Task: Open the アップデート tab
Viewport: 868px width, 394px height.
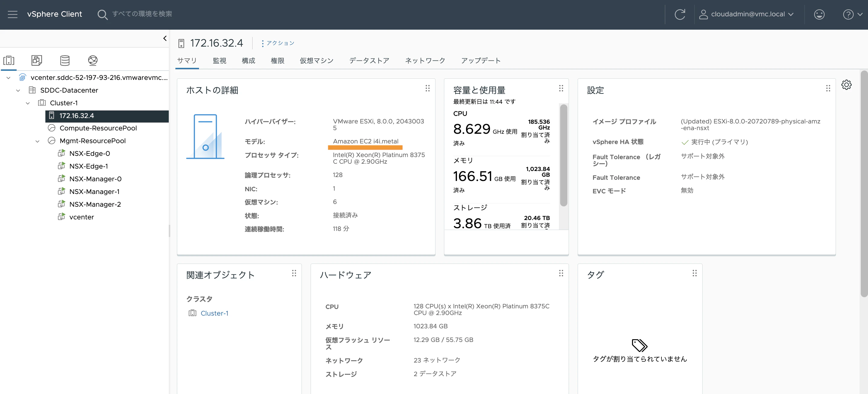Action: 481,61
